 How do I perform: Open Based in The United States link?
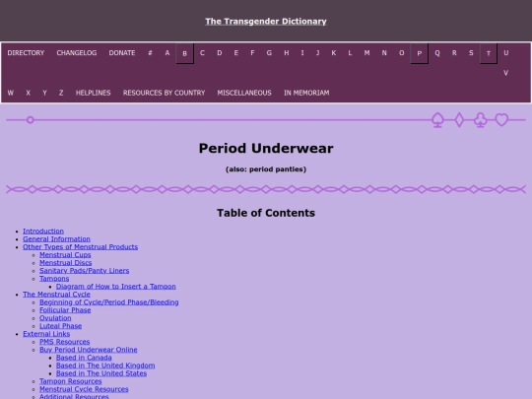(x=101, y=373)
